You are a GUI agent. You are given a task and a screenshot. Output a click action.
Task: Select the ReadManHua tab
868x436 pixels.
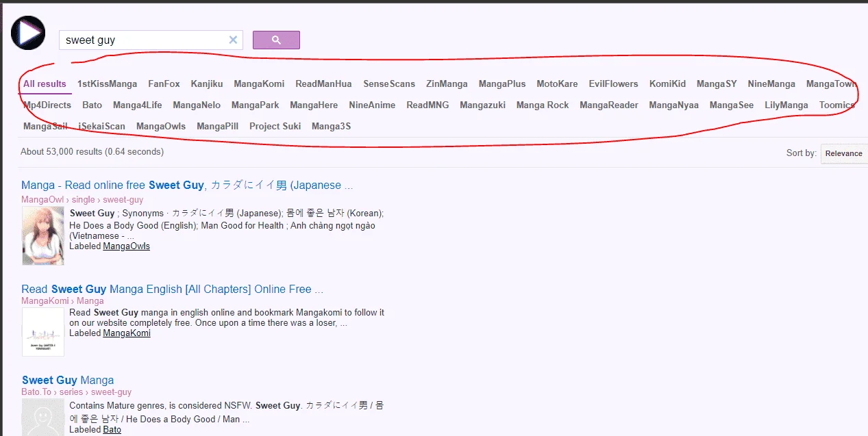tap(323, 84)
